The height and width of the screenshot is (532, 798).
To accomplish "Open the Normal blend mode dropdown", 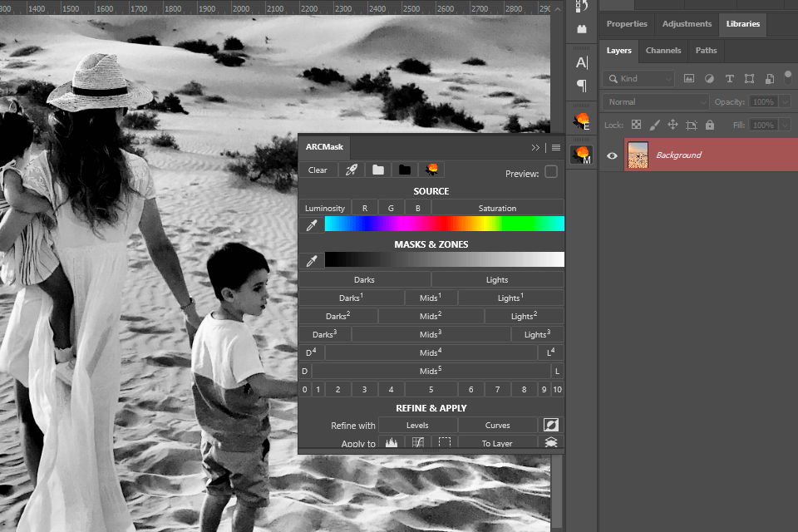I will pos(656,101).
